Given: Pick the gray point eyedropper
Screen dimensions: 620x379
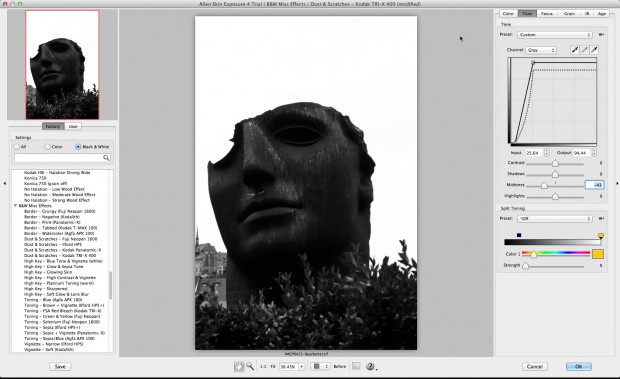Looking at the screenshot, I should 584,50.
